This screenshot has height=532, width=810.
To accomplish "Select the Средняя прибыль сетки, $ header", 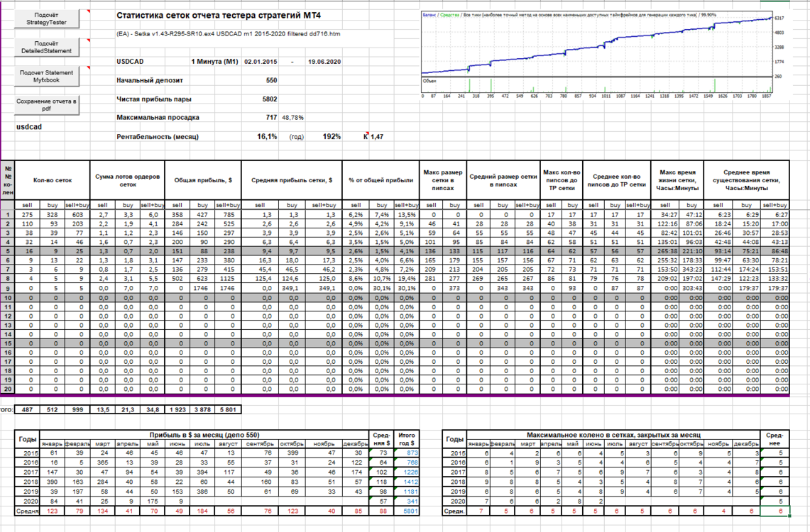I will coord(291,180).
